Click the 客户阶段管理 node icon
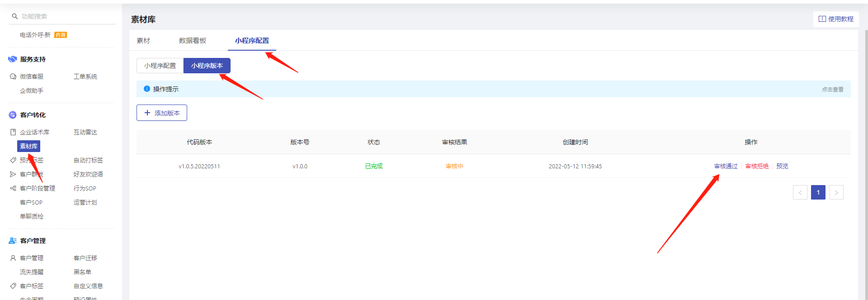Viewport: 868px width, 300px height. pyautogui.click(x=13, y=188)
